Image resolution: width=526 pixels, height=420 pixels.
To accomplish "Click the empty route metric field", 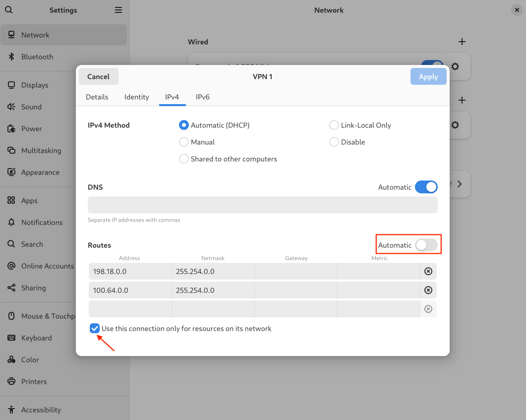I will coord(379,308).
